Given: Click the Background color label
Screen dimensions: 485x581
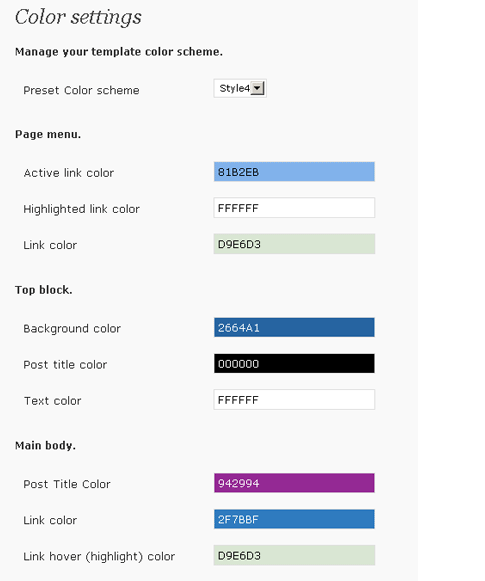Looking at the screenshot, I should [72, 329].
